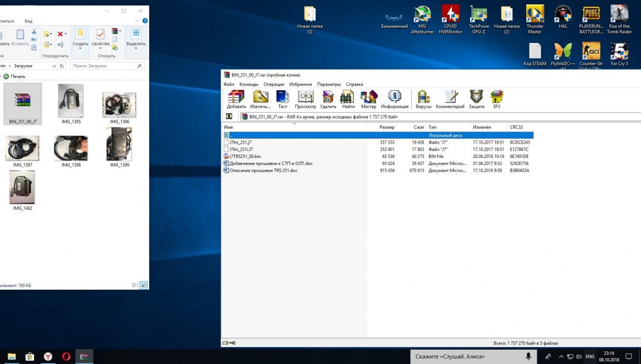Open the address bar history dropdown
641x364 pixels.
point(54,66)
